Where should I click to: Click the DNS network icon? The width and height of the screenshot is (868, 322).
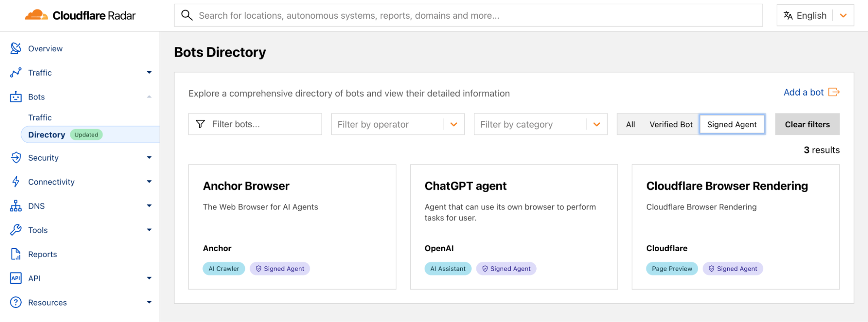(16, 206)
